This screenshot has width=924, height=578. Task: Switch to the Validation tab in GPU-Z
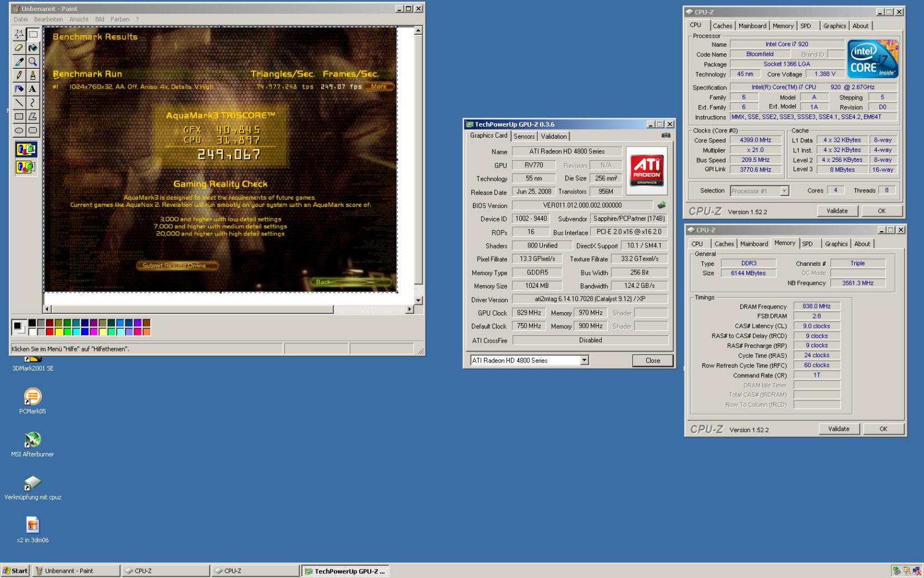tap(554, 136)
